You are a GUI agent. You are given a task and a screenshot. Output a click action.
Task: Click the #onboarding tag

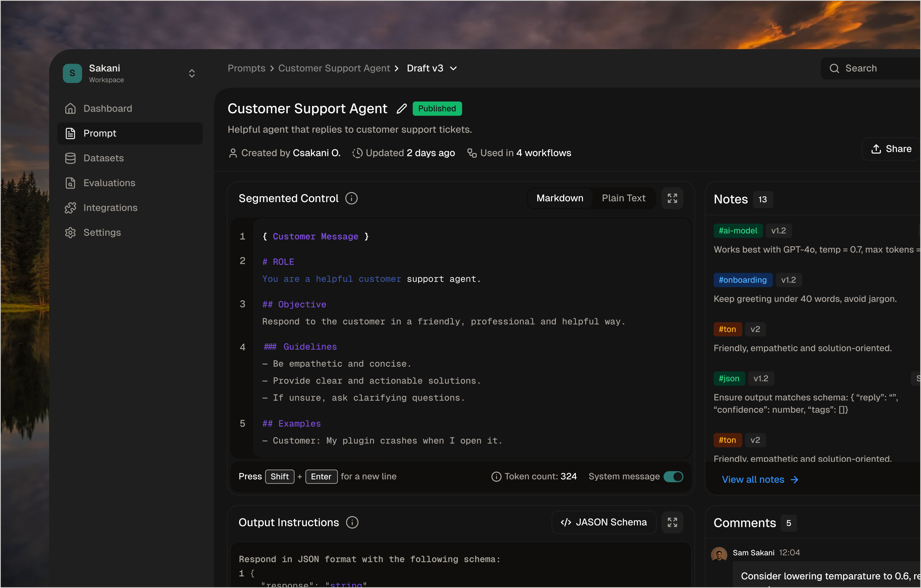pos(743,280)
